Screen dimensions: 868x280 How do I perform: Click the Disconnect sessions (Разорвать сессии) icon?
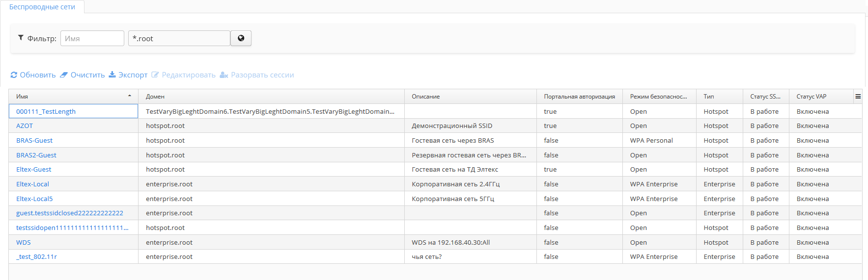(224, 75)
